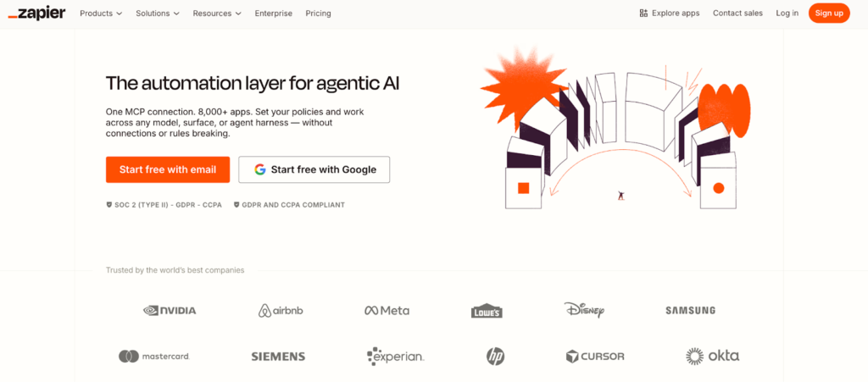Click Start free with email
This screenshot has height=382, width=868.
coord(168,169)
